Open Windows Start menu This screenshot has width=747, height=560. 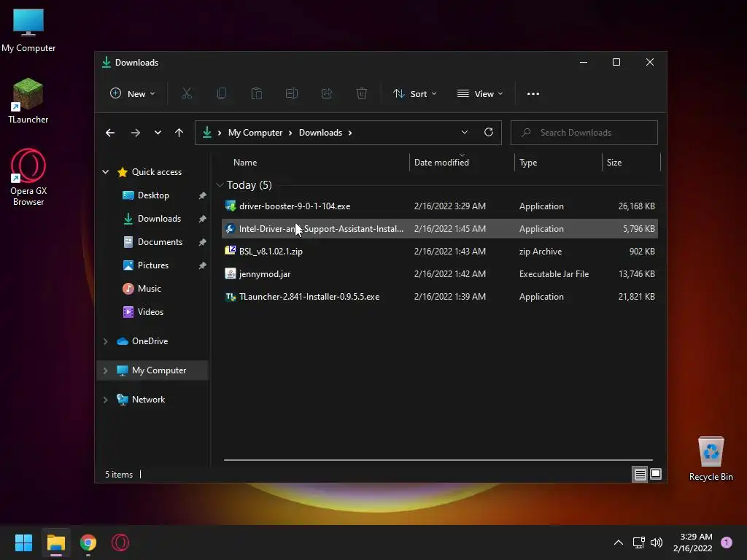coord(23,542)
